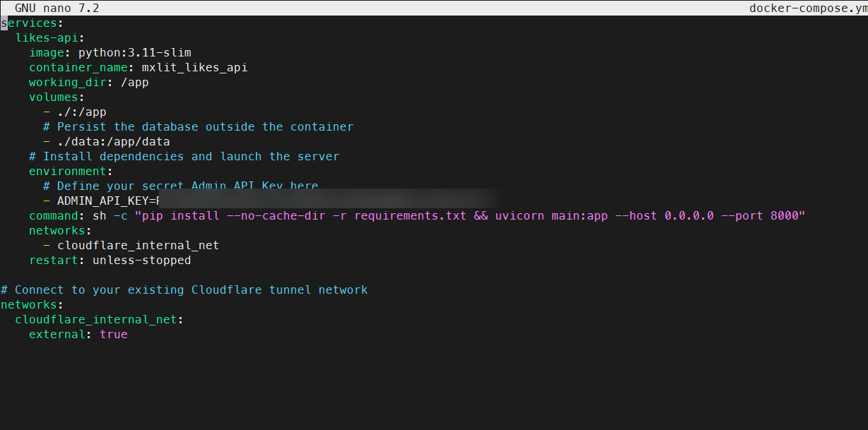Click 'uvicorn main:app' in the command string
Image resolution: width=868 pixels, height=430 pixels.
551,216
